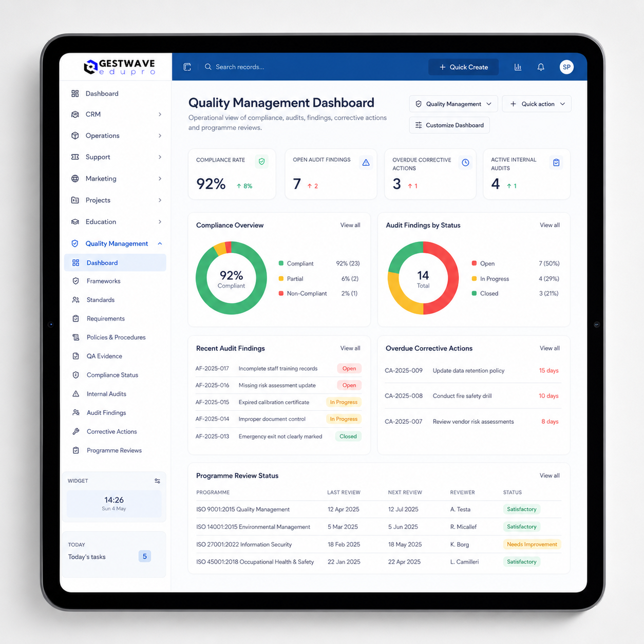Viewport: 644px width, 644px height.
Task: Click the Active Internal Audits clipboard icon
Action: pyautogui.click(x=556, y=162)
